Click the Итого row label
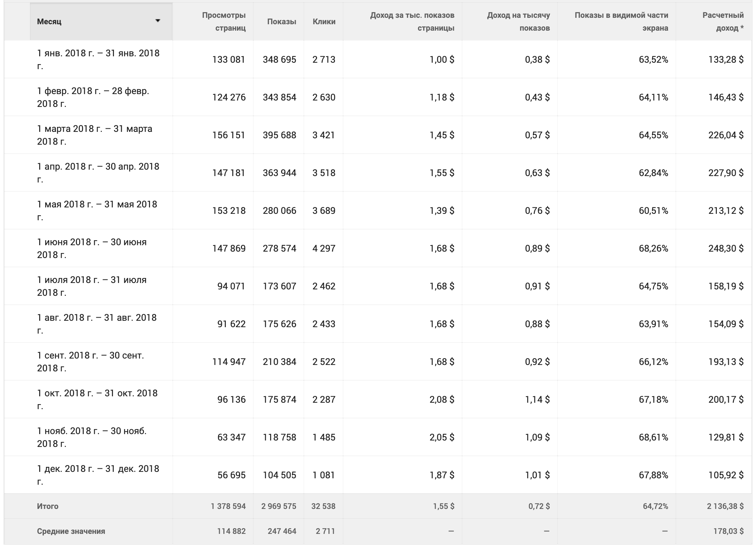Viewport: 756px width, 546px height. [48, 506]
